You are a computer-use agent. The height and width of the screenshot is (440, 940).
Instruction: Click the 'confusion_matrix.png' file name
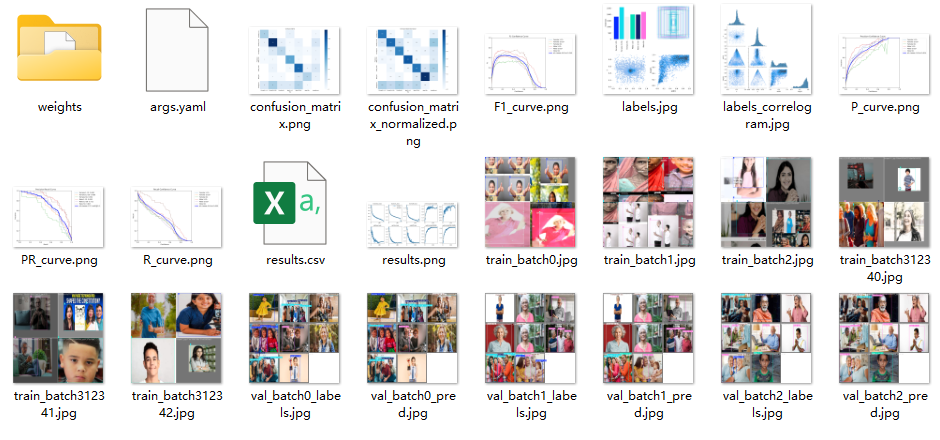point(294,116)
